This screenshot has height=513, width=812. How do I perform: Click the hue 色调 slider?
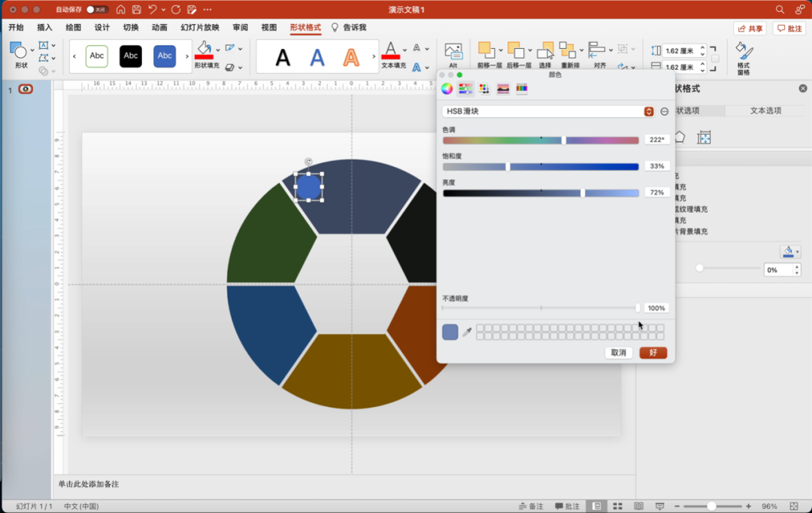(541, 140)
